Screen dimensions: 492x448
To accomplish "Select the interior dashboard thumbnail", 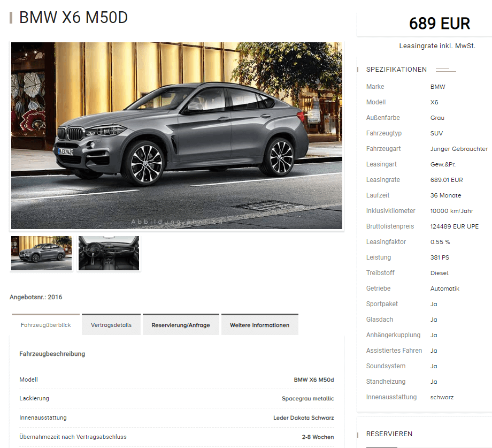I will 109,253.
